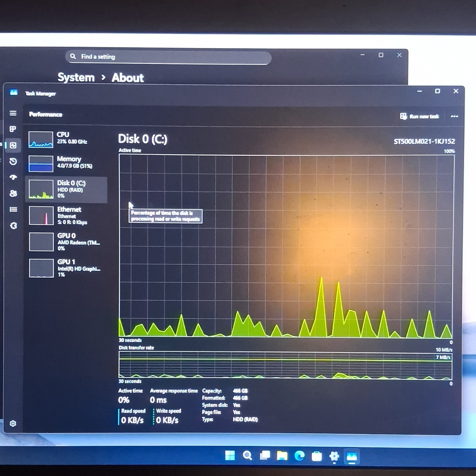The image size is (476, 476).
Task: Click the Disk transfer rate graph
Action: (x=285, y=365)
